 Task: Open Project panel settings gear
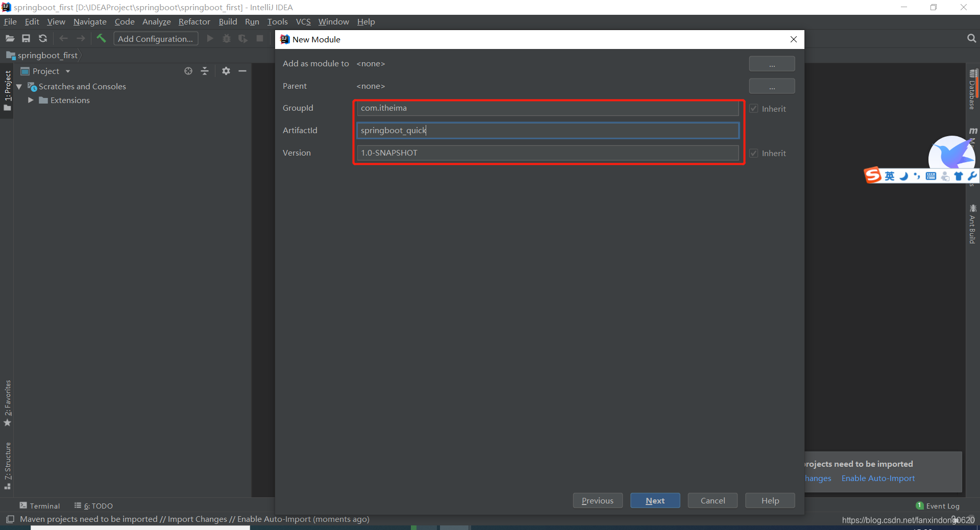point(226,71)
